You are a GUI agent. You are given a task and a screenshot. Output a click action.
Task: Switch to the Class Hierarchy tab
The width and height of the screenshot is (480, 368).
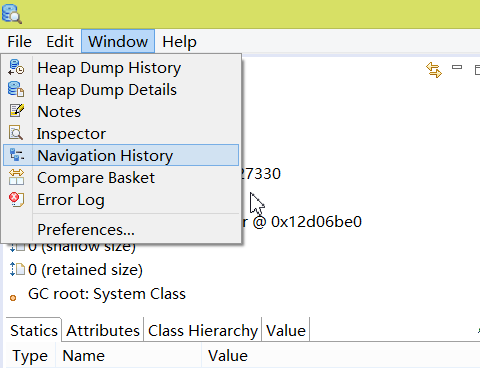(203, 331)
